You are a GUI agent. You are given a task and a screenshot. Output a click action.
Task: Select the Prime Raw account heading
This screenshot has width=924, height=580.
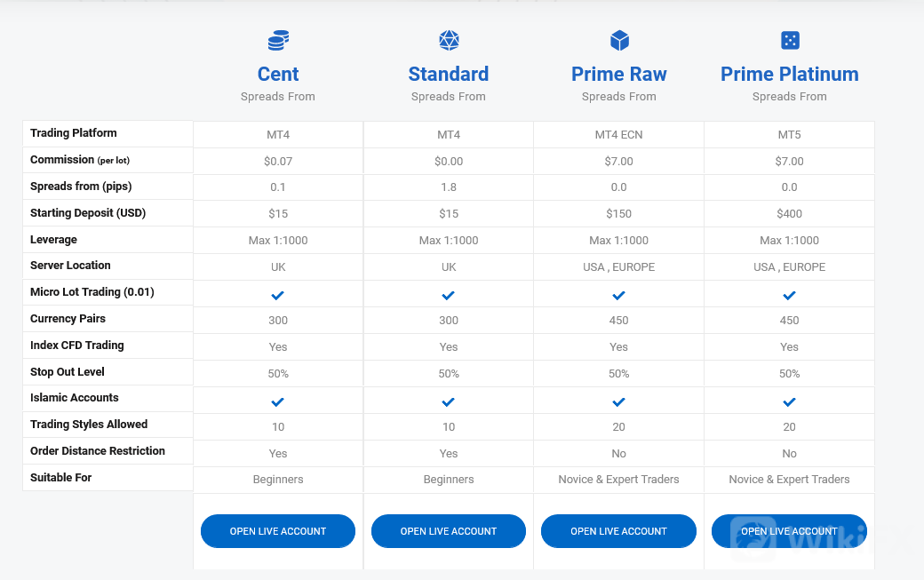click(619, 74)
